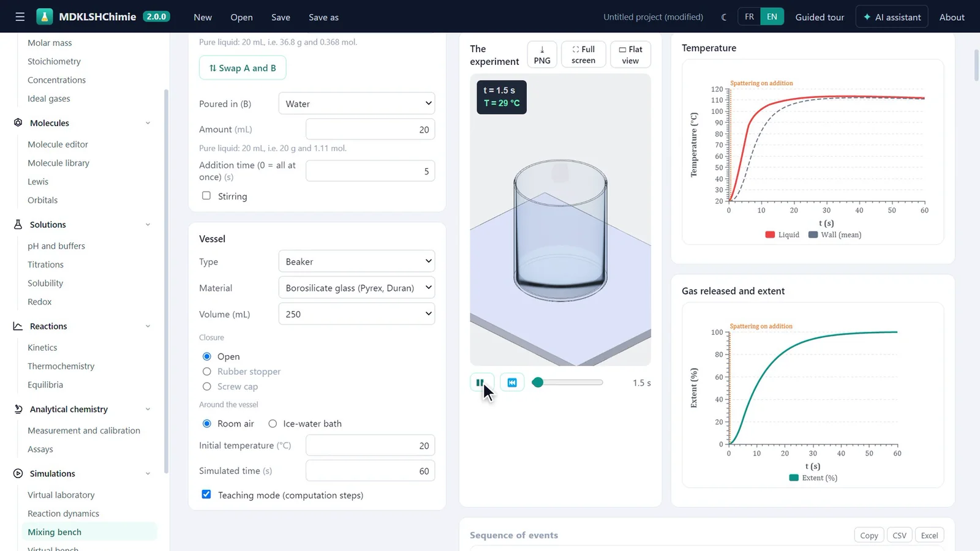Viewport: 980px width, 551px height.
Task: Click the Reactions section chart icon
Action: point(18,326)
